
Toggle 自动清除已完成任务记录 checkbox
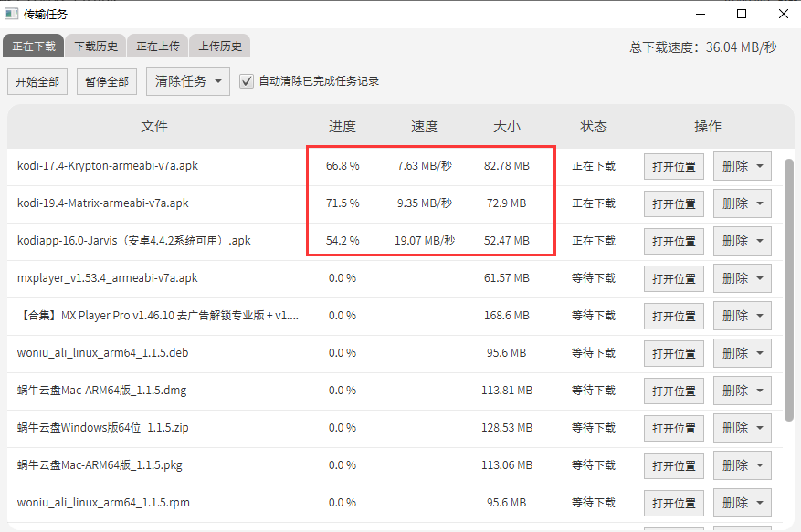pos(247,81)
